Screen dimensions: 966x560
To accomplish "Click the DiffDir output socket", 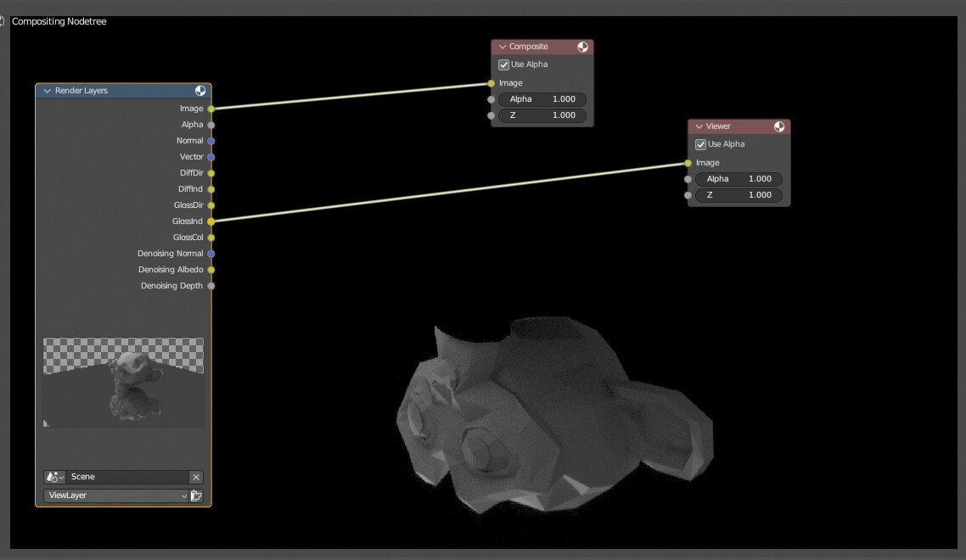I will coord(211,173).
